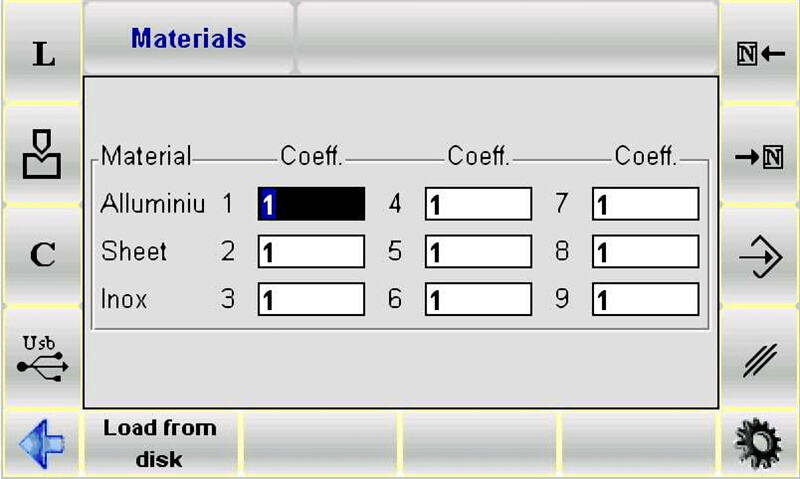Click the L button in left sidebar
The image size is (800, 479).
point(42,54)
